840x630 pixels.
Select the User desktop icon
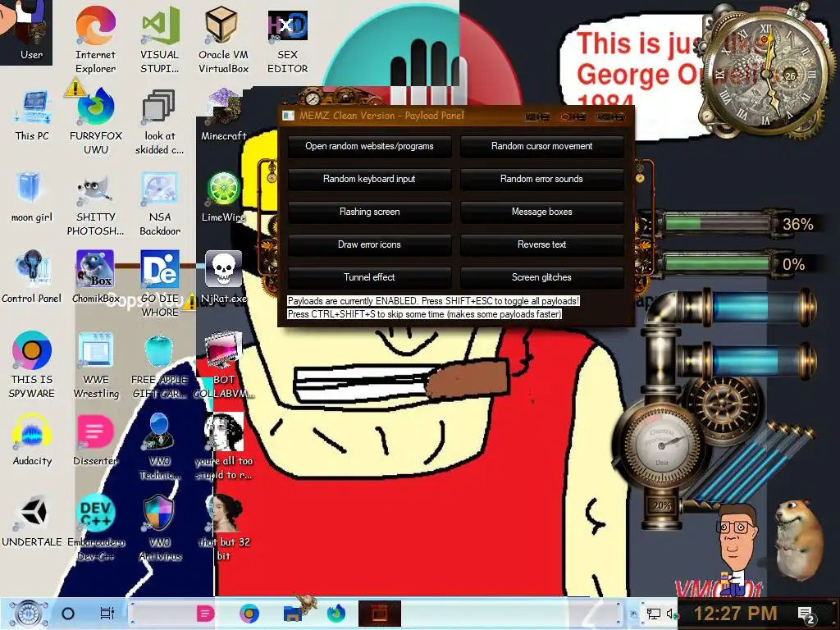click(x=31, y=31)
